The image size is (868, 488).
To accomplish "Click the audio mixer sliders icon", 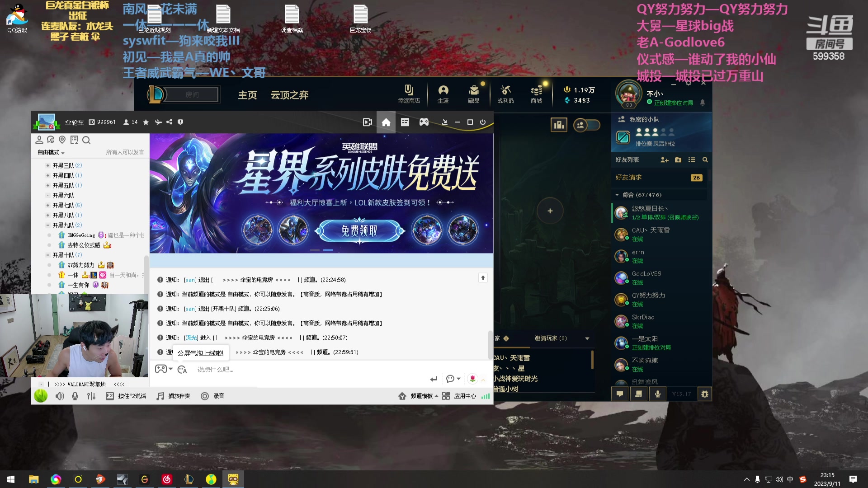I will coord(91,396).
